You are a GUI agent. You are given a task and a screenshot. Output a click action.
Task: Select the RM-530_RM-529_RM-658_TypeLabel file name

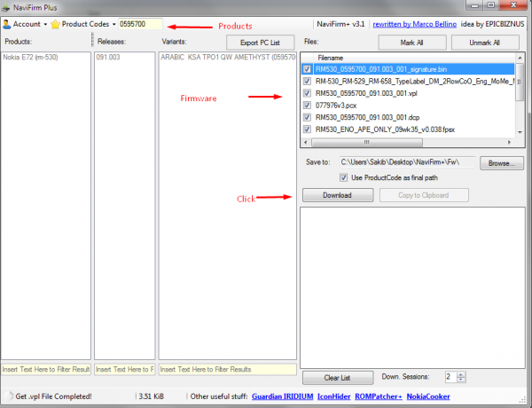click(x=415, y=82)
